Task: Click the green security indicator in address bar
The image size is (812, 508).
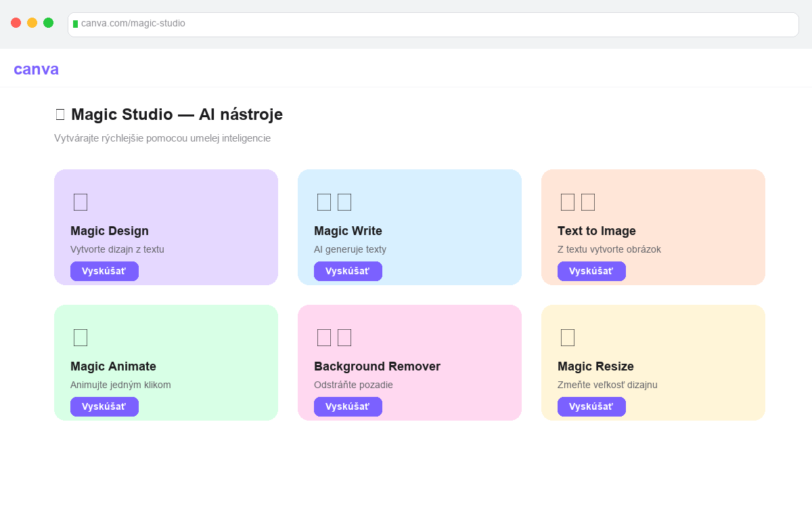Action: point(76,24)
